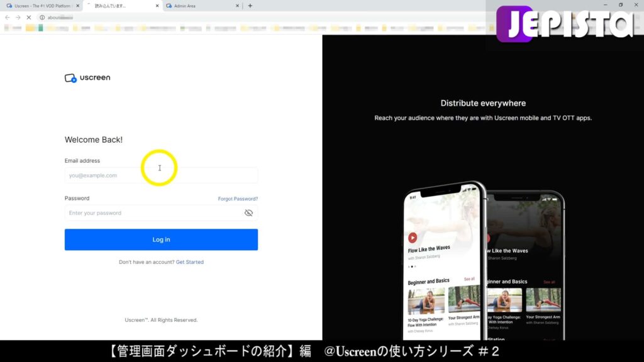Open the 10-Day Yoga Challenge thumbnail on front phone
Image resolution: width=644 pixels, height=362 pixels.
click(426, 301)
